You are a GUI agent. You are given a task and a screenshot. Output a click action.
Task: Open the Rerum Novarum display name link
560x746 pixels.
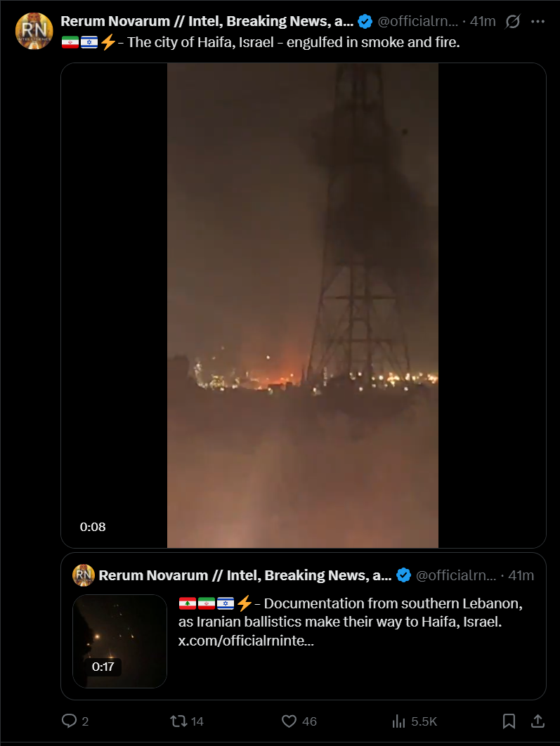click(x=207, y=21)
